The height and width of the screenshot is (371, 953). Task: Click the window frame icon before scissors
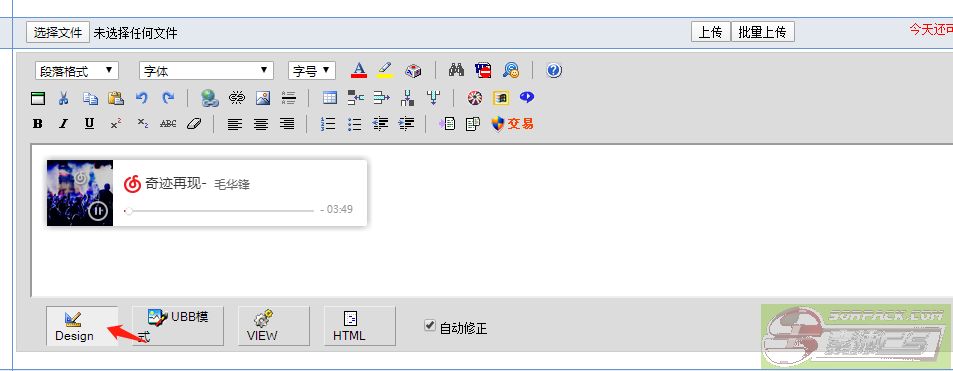click(38, 97)
